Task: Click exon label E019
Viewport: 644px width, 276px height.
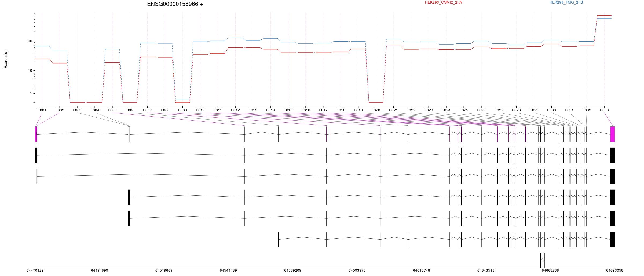Action: coord(358,110)
